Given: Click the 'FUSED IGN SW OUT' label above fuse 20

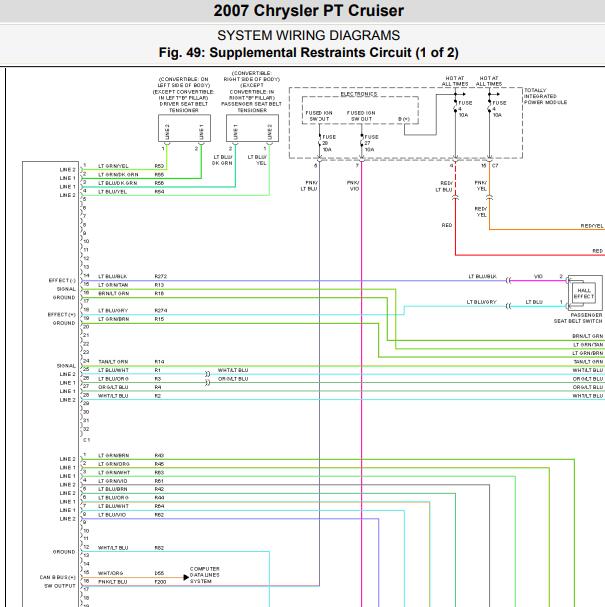Looking at the screenshot, I should point(319,116).
